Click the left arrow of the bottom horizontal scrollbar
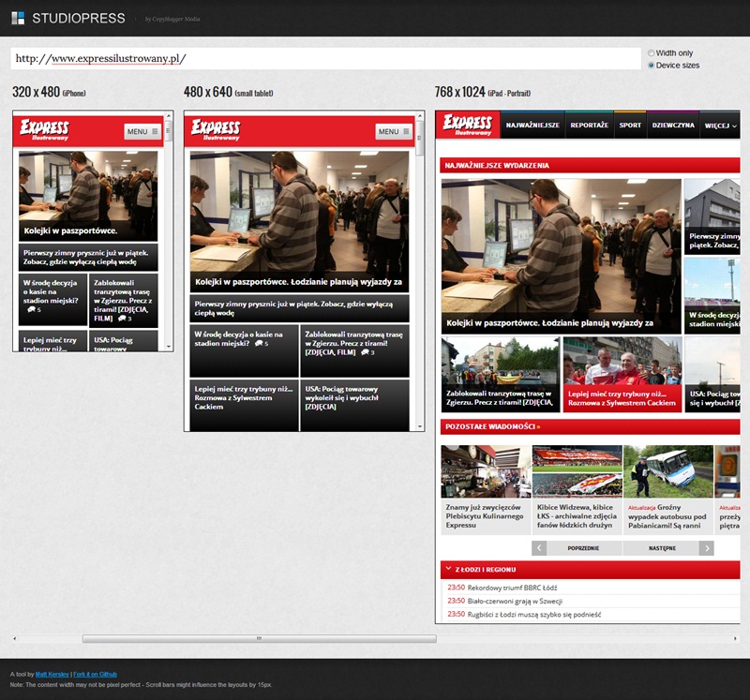 (x=14, y=639)
